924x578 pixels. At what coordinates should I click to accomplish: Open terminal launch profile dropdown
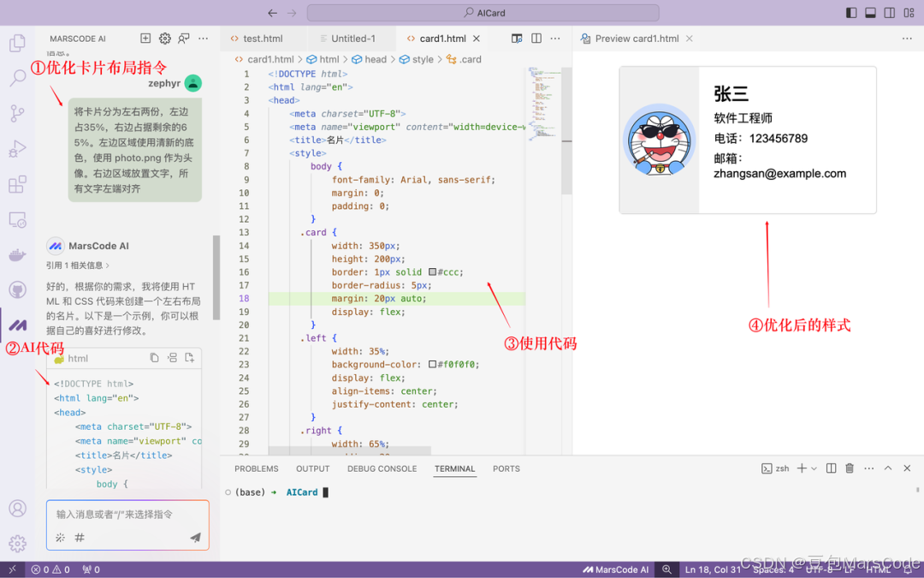[814, 468]
